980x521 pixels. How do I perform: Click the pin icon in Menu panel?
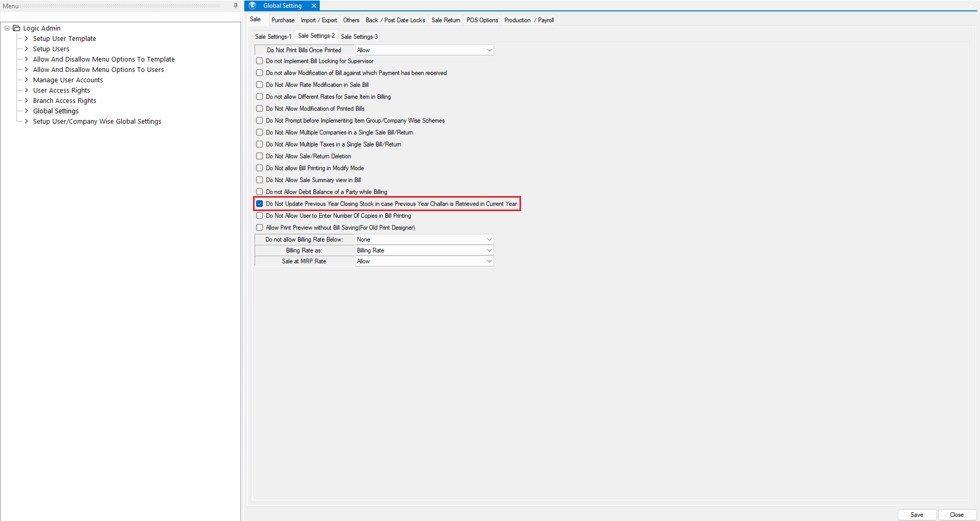(x=235, y=6)
